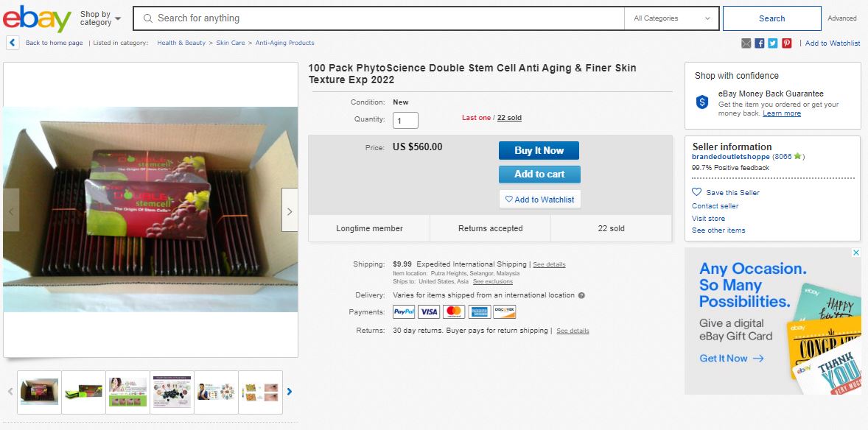Click the eBay logo
This screenshot has height=430, width=868.
[x=37, y=18]
